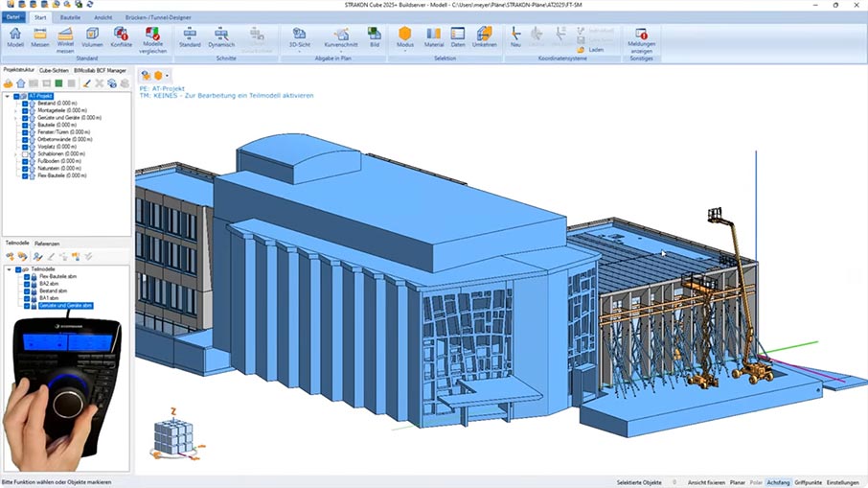
Task: Click Griffpunkte in status bar
Action: click(809, 483)
